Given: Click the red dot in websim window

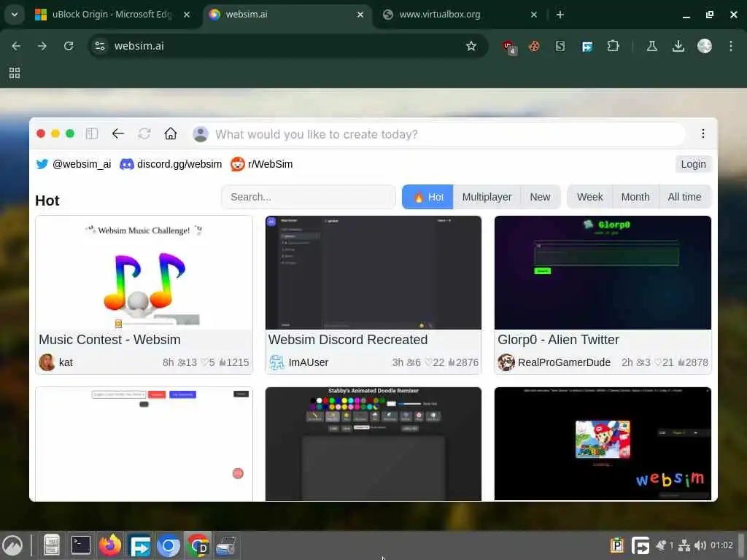Looking at the screenshot, I should [41, 134].
